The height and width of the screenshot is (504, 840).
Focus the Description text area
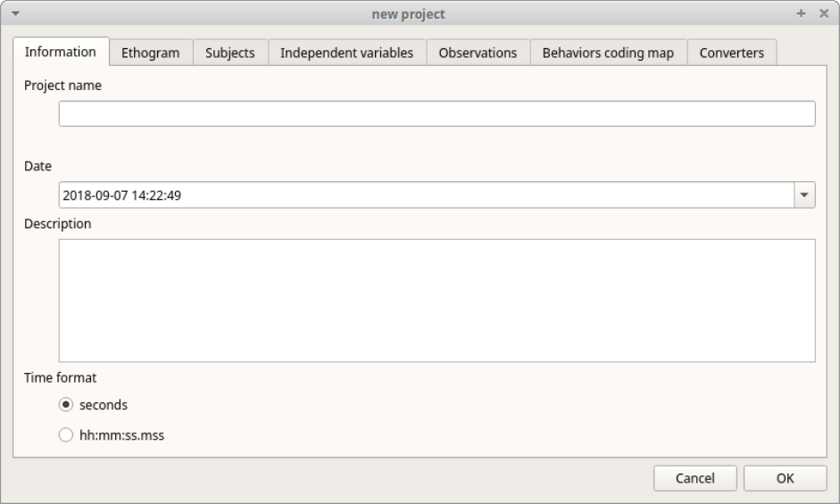coord(437,300)
